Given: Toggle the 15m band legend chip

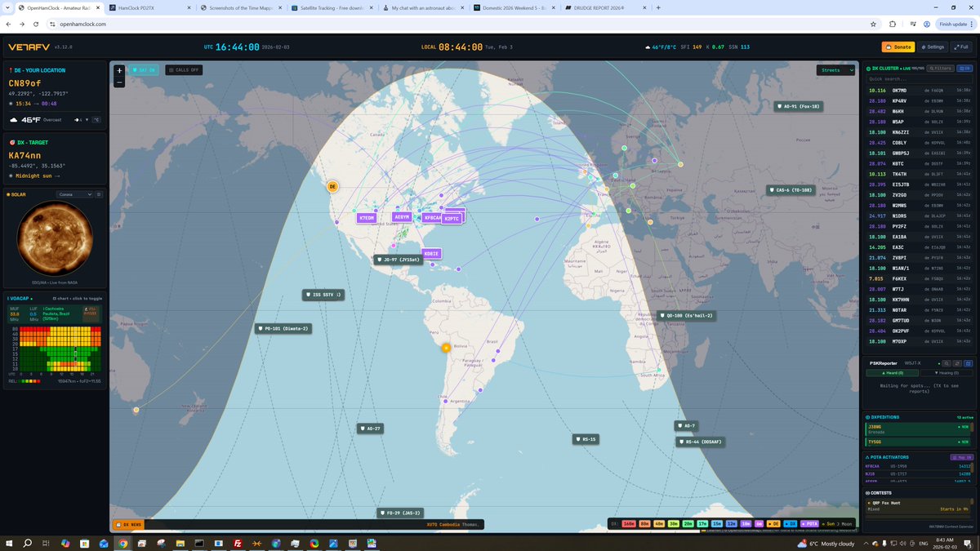Looking at the screenshot, I should pos(716,523).
